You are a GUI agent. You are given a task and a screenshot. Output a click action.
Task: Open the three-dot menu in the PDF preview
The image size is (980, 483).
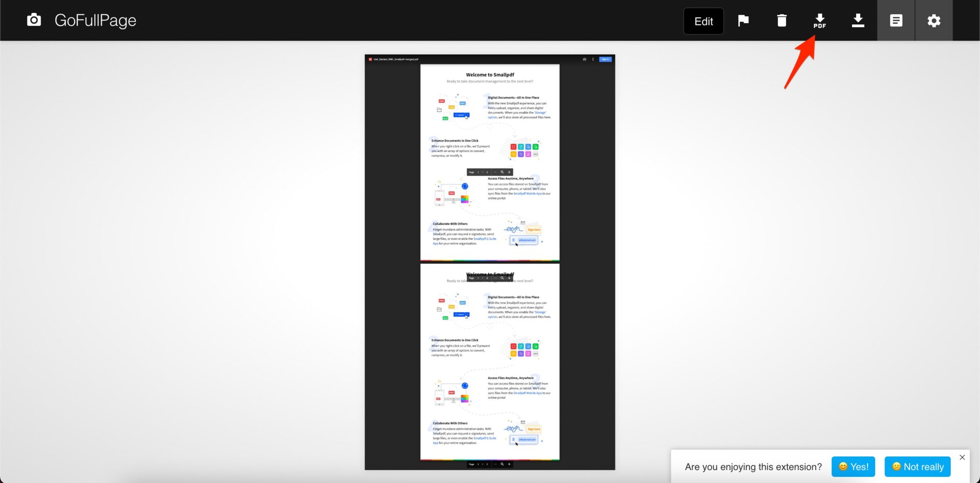593,59
